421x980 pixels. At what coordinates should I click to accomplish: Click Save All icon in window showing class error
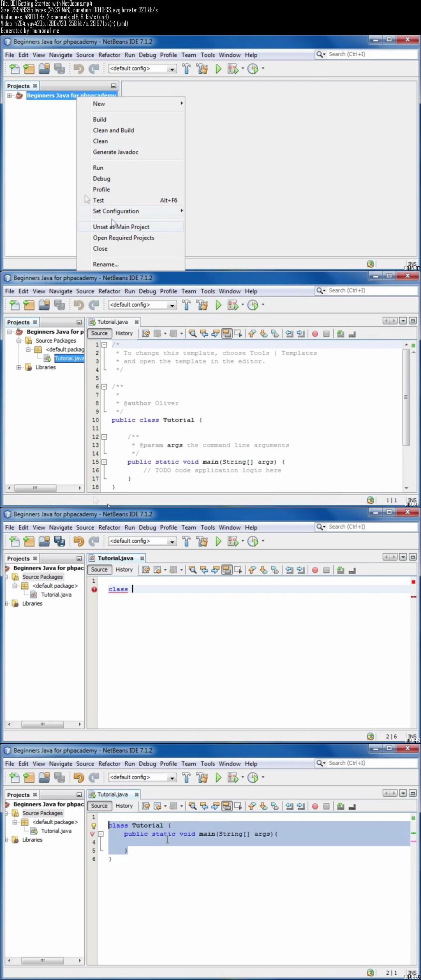click(x=60, y=541)
